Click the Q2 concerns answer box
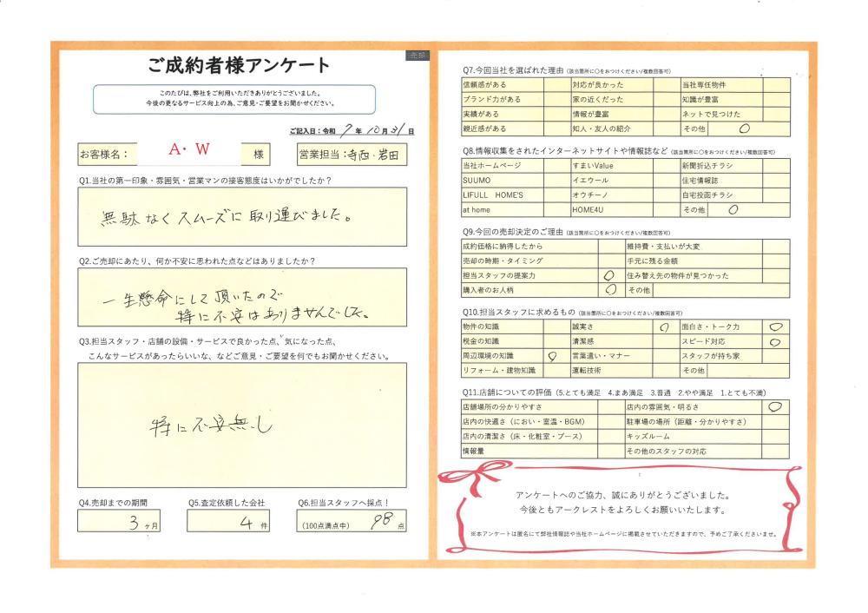Image resolution: width=868 pixels, height=613 pixels. pyautogui.click(x=241, y=296)
